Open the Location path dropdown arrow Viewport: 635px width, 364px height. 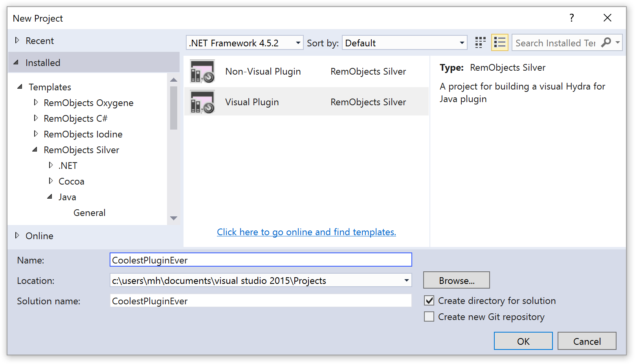[x=406, y=280]
